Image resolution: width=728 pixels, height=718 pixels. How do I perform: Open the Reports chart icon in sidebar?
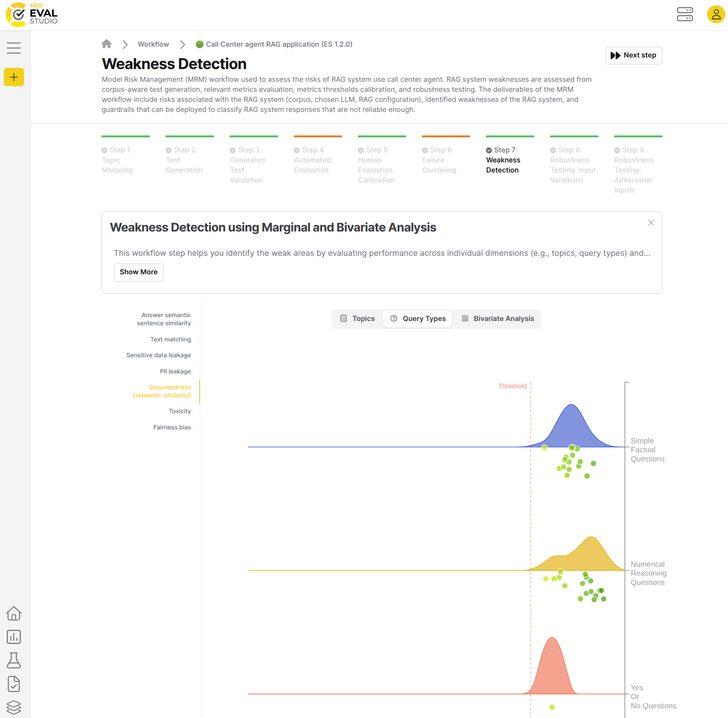(14, 637)
